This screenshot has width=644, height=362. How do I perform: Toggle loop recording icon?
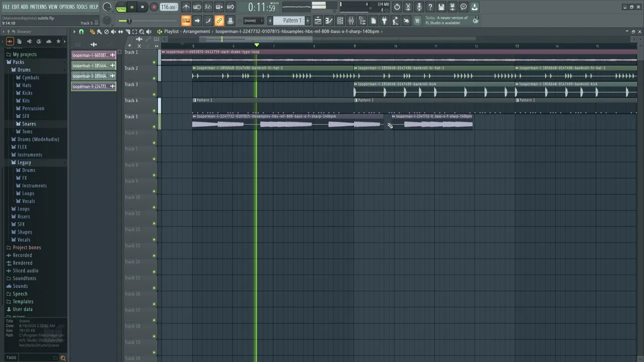coord(230,7)
